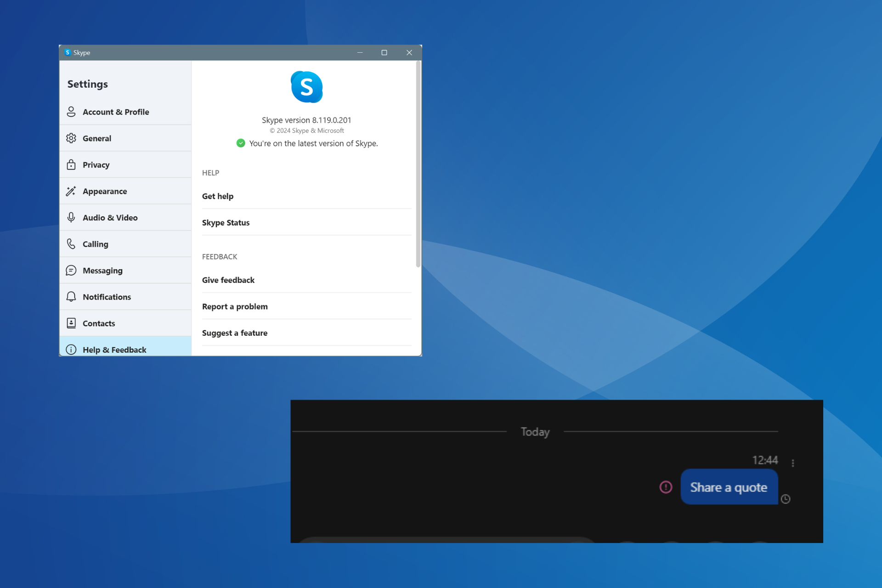This screenshot has width=882, height=588.
Task: Click the Settings heading
Action: 87,84
